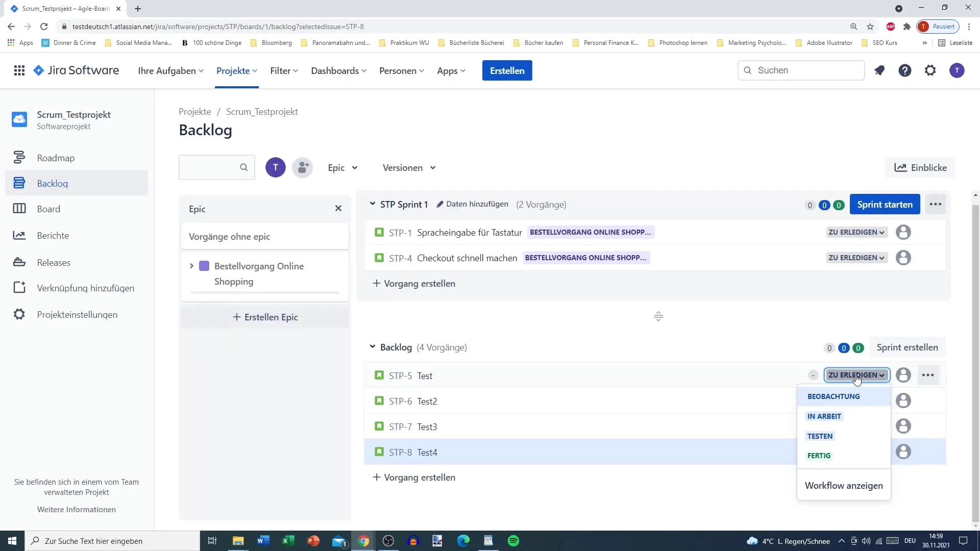Select FERTIG from status dropdown
The width and height of the screenshot is (980, 551).
click(x=819, y=456)
